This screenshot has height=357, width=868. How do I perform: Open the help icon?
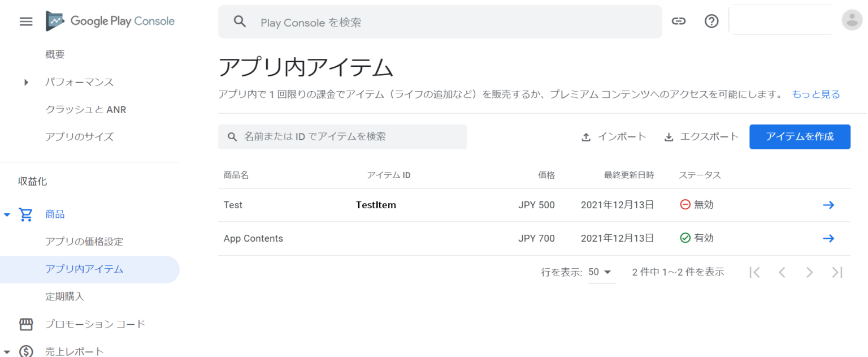click(x=711, y=20)
